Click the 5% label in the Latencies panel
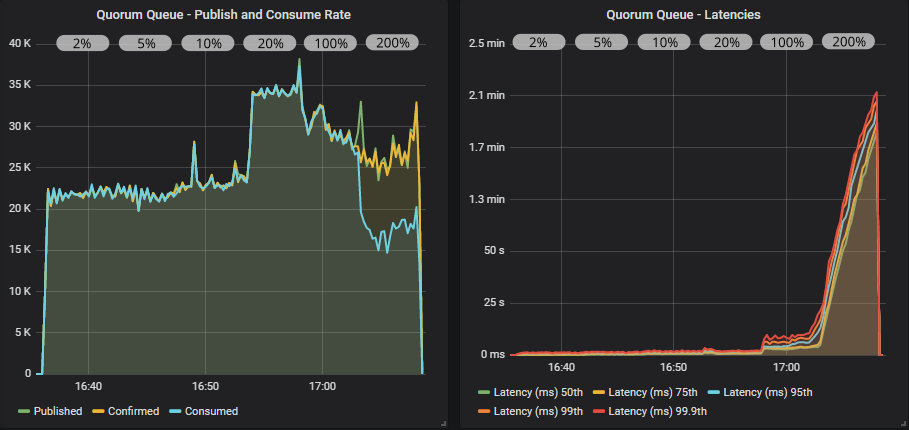The image size is (909, 430). point(602,42)
